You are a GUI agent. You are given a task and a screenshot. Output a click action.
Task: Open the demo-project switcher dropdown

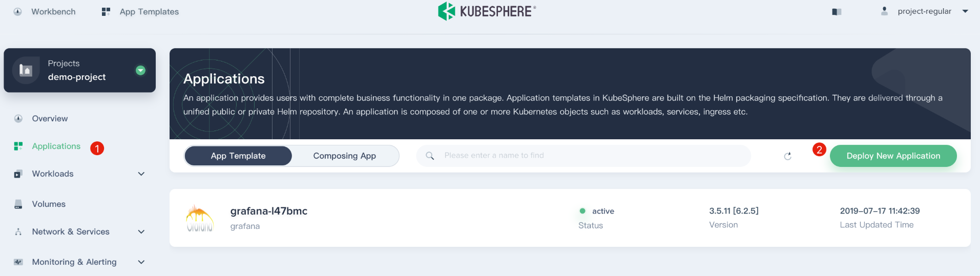click(x=140, y=71)
